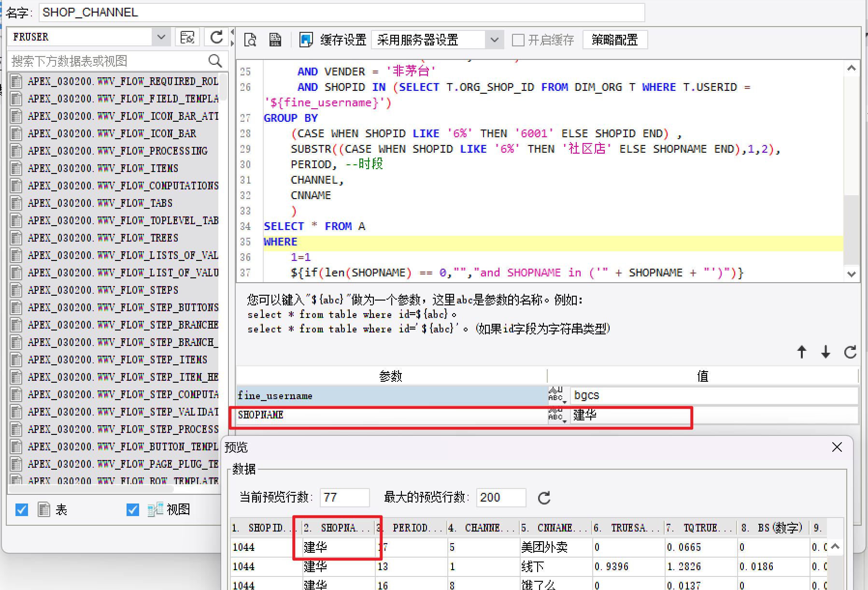The width and height of the screenshot is (868, 590).
Task: Click the cache settings icon
Action: click(x=306, y=40)
